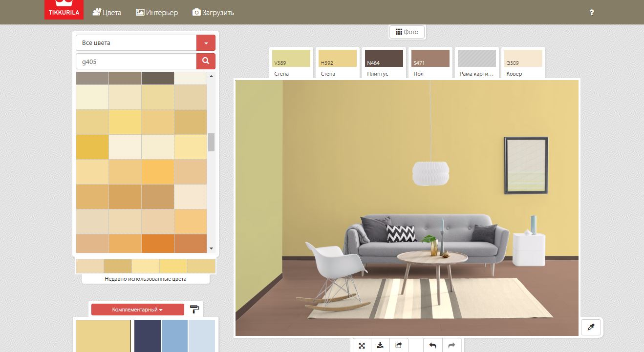This screenshot has height=352, width=644.
Task: Open the Интерьер section
Action: point(157,12)
